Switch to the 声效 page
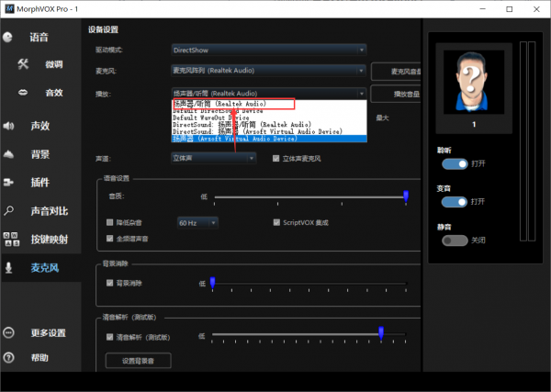This screenshot has width=551, height=392. 40,126
